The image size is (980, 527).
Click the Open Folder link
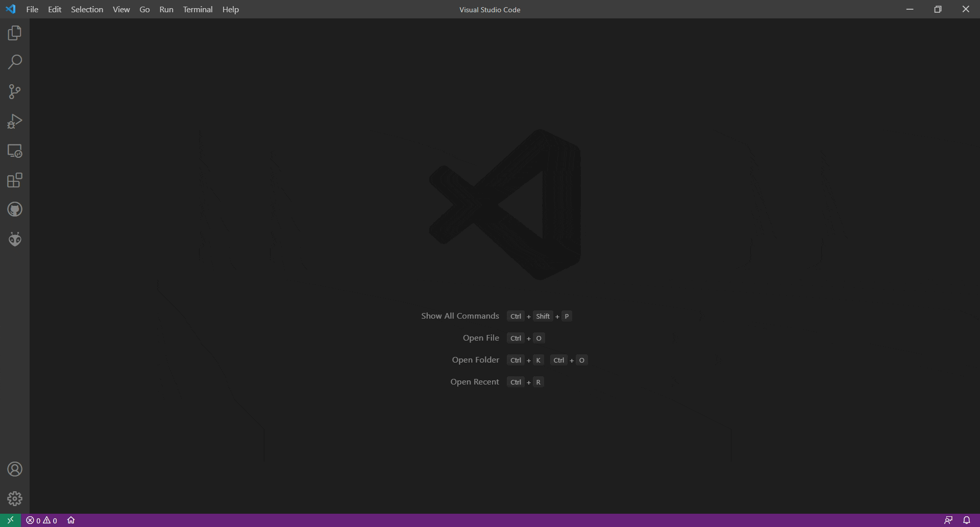point(475,360)
